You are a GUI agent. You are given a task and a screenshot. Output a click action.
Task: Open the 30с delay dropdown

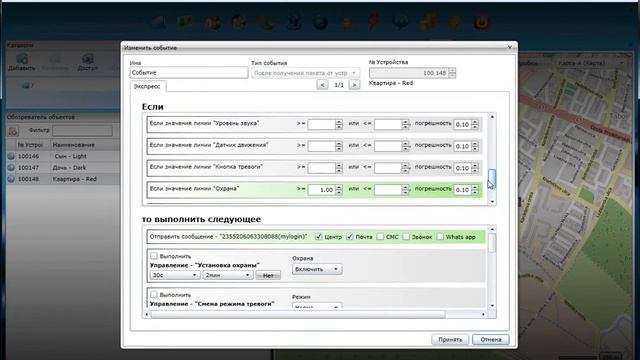pyautogui.click(x=175, y=276)
